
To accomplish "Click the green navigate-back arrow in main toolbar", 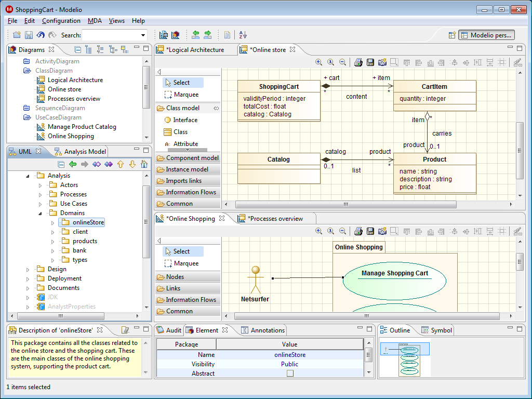I will (196, 35).
